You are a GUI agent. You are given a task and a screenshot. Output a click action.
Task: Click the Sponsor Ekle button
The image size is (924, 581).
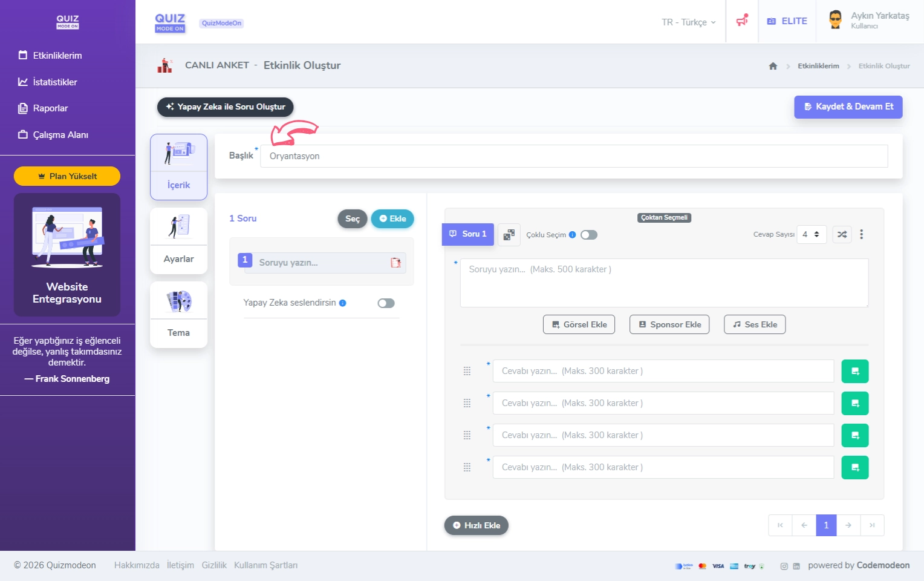669,324
